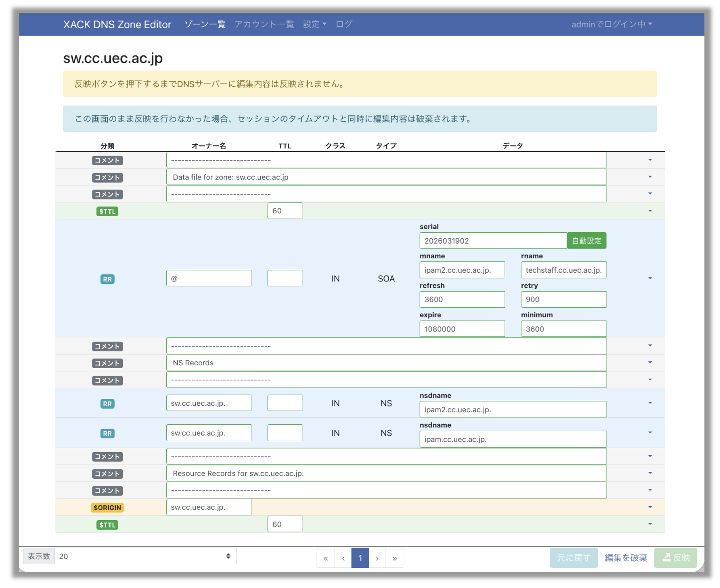Viewport: 720px width, 588px height.
Task: Go to the first page using « icon
Action: coord(325,558)
